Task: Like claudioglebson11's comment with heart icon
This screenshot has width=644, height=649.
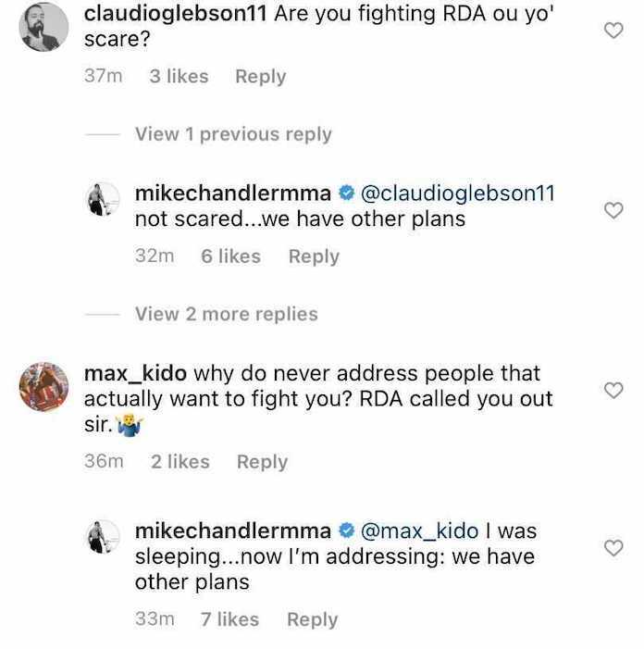Action: tap(613, 31)
